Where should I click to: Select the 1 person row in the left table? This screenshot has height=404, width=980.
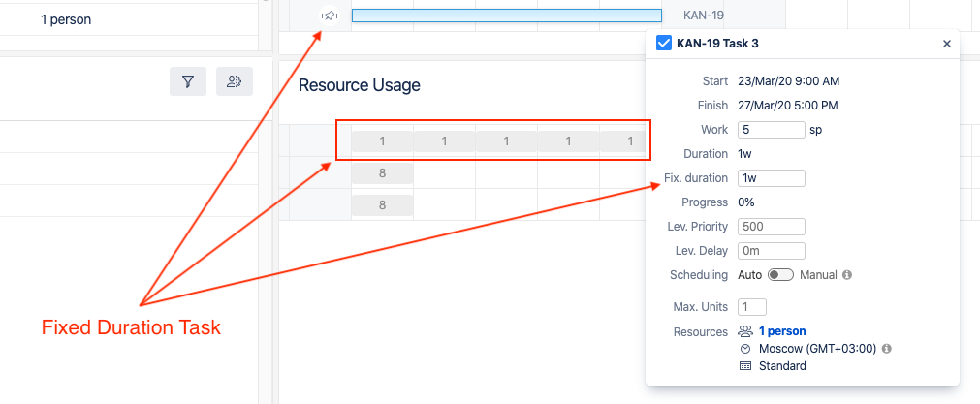tap(66, 19)
